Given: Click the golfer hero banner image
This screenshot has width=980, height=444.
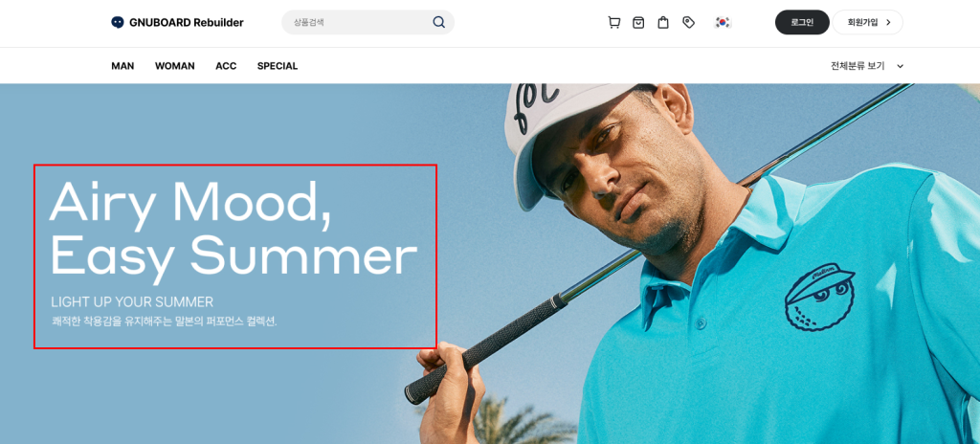Looking at the screenshot, I should 490,264.
